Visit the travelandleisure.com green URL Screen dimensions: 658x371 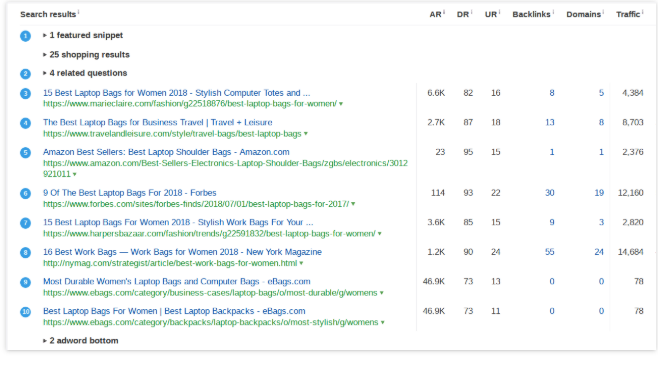(172, 133)
